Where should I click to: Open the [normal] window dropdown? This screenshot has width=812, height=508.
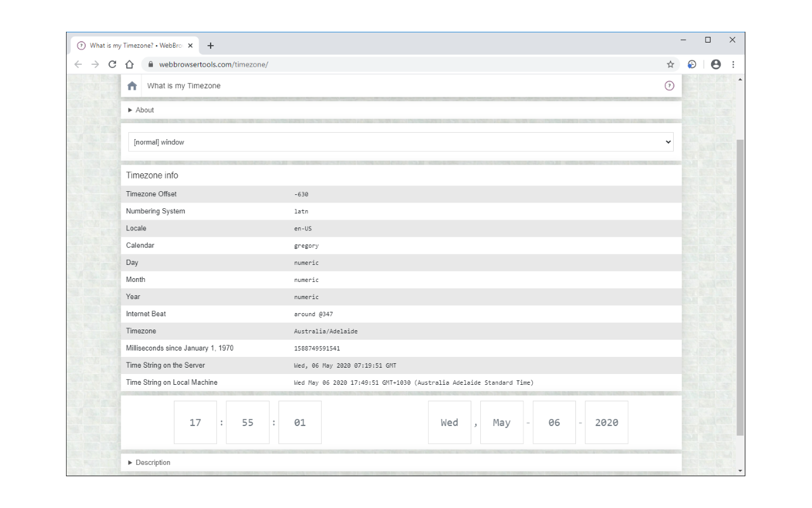pos(401,142)
